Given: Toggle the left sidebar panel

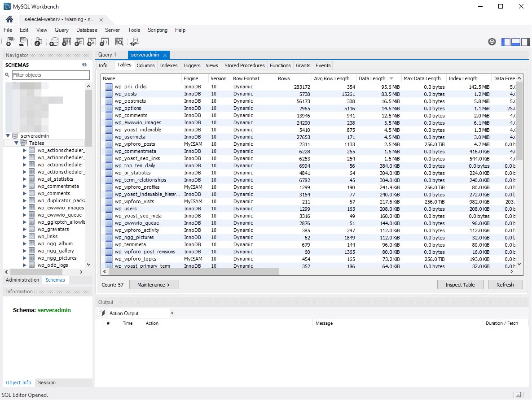Looking at the screenshot, I should click(x=506, y=42).
